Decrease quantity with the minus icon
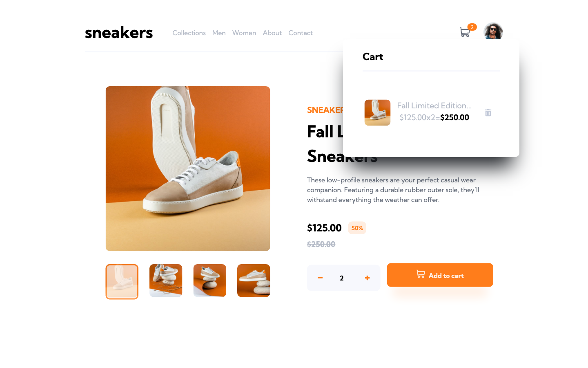Screen dimensions: 588x368 [320, 278]
